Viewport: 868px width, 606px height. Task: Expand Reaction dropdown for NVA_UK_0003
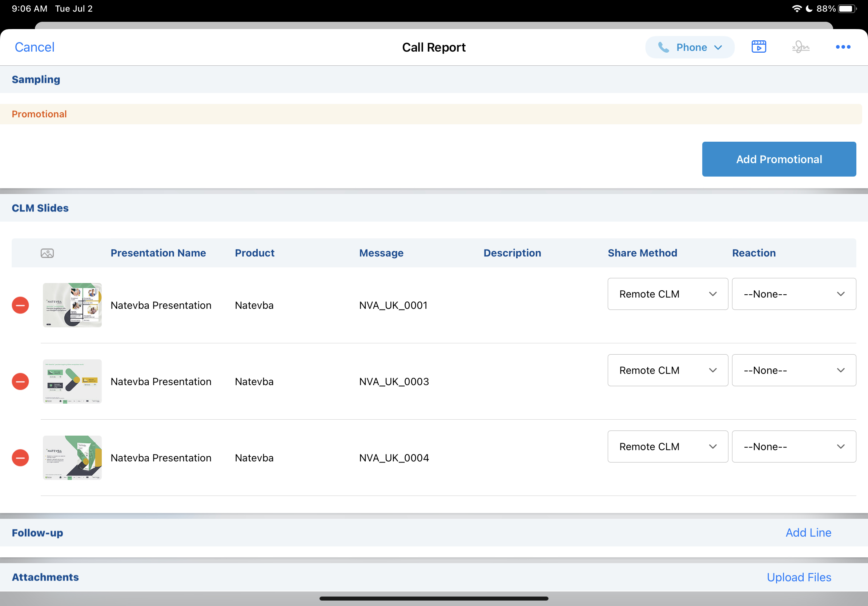pos(793,370)
